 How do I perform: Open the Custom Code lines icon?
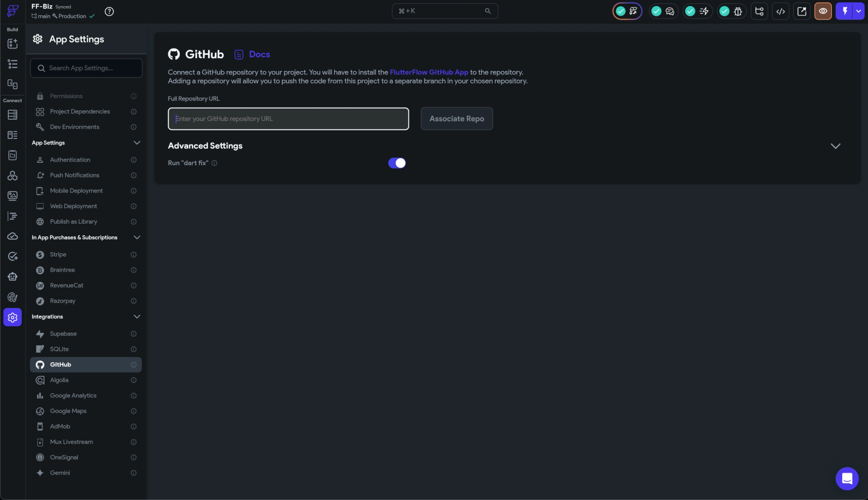(x=12, y=216)
